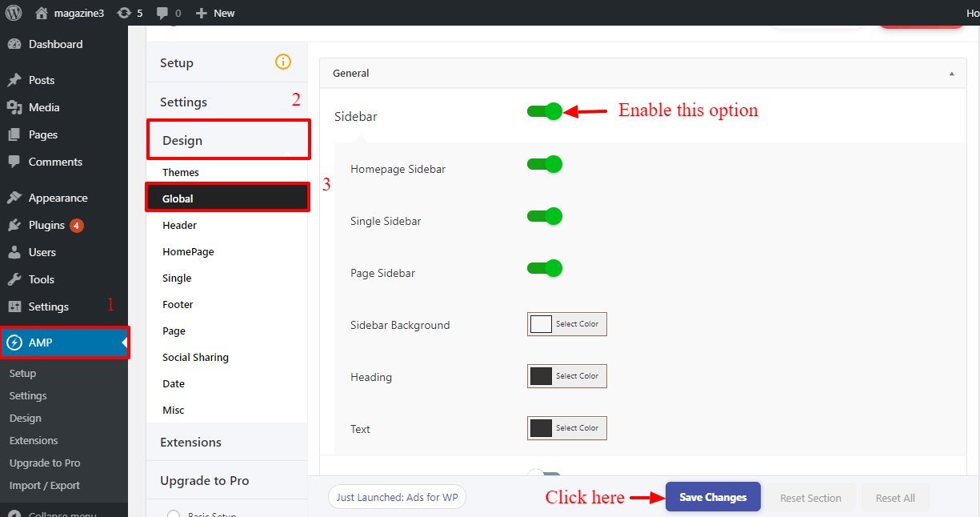Image resolution: width=980 pixels, height=517 pixels.
Task: Switch to the Header design tab
Action: (x=179, y=225)
